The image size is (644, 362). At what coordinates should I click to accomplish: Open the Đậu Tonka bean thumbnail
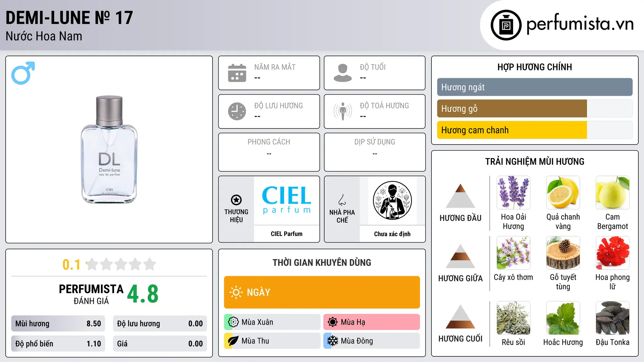click(x=613, y=318)
